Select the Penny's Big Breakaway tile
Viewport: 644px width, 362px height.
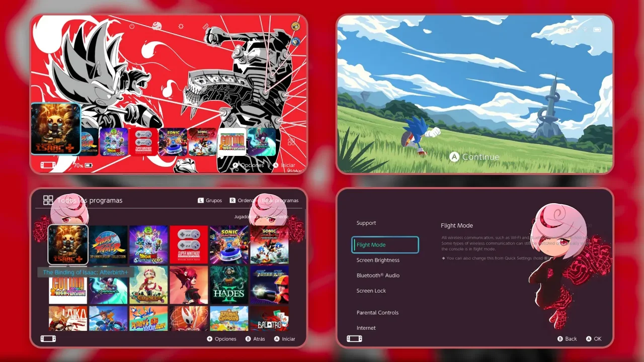(x=148, y=318)
